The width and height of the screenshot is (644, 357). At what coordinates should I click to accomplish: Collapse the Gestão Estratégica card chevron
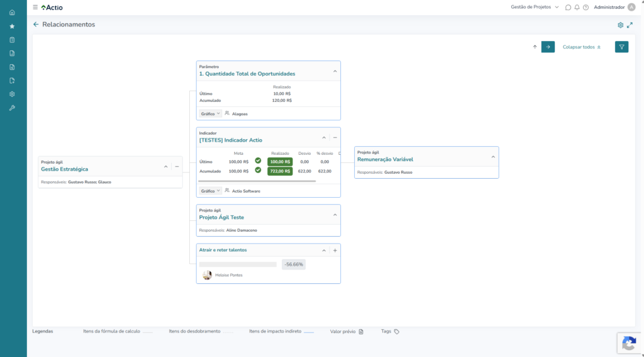tap(165, 167)
